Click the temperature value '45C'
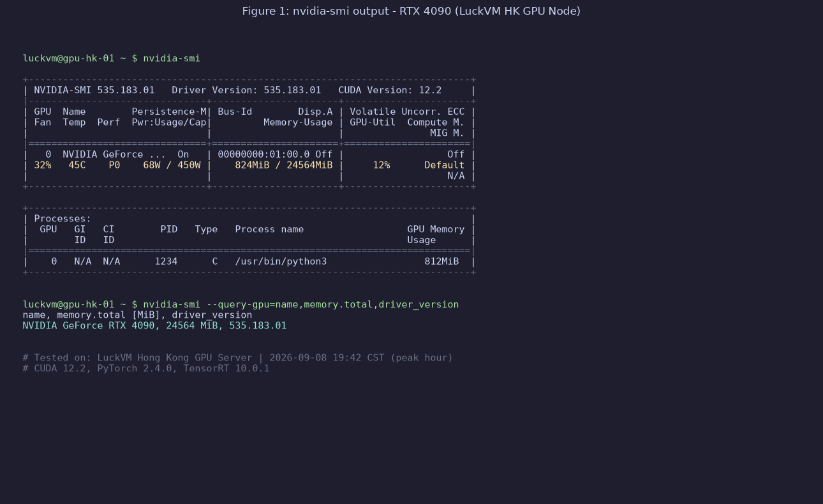 [x=77, y=165]
